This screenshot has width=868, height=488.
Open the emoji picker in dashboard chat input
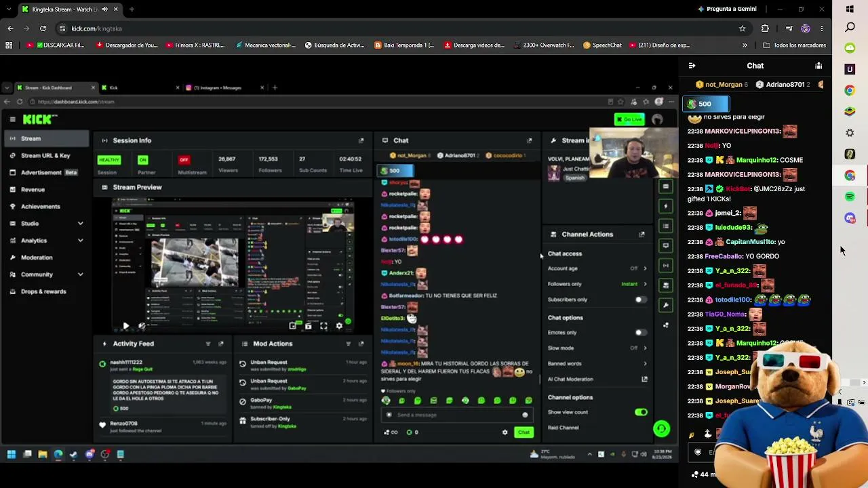tap(525, 415)
